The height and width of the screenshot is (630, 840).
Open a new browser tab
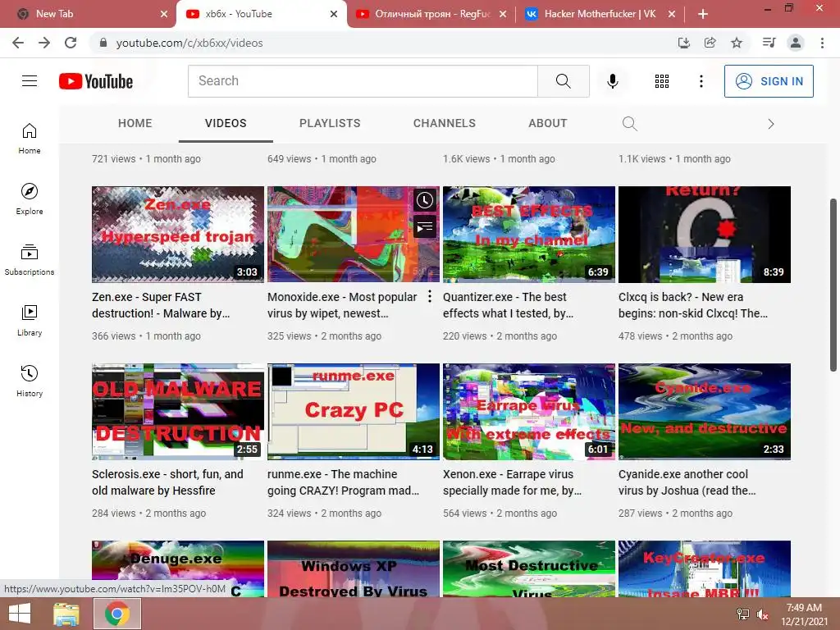pyautogui.click(x=703, y=14)
